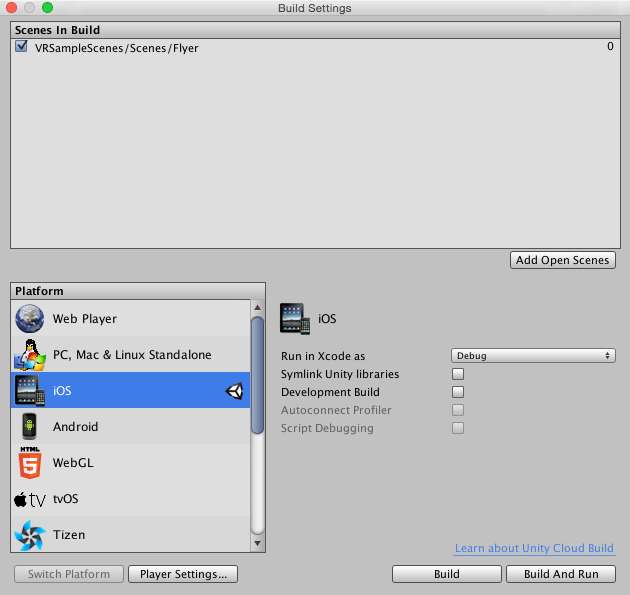Select the VRSampleScenes/Scenes/Flyer scene name
The image size is (630, 595).
[117, 48]
